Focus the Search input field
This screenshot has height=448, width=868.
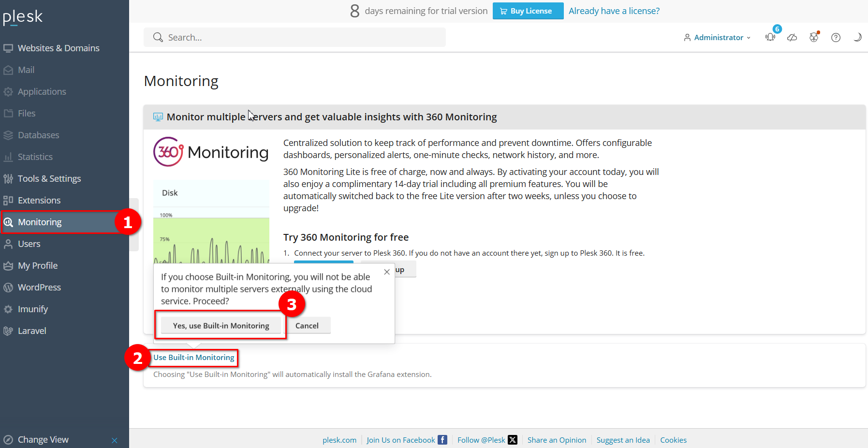pyautogui.click(x=294, y=37)
